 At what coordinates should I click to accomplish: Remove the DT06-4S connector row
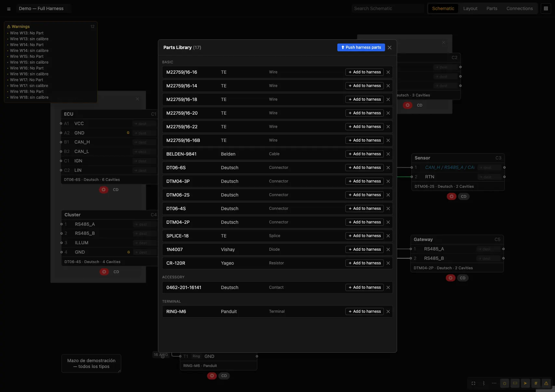pyautogui.click(x=388, y=209)
